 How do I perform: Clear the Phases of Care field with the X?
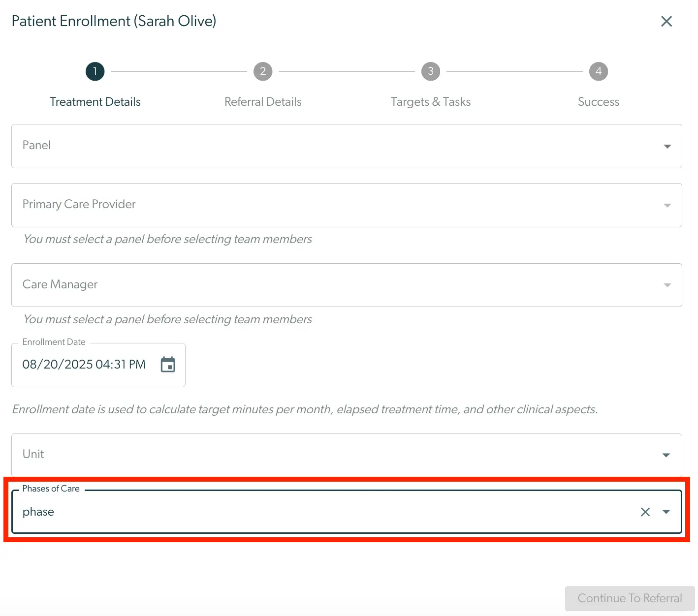pos(645,512)
